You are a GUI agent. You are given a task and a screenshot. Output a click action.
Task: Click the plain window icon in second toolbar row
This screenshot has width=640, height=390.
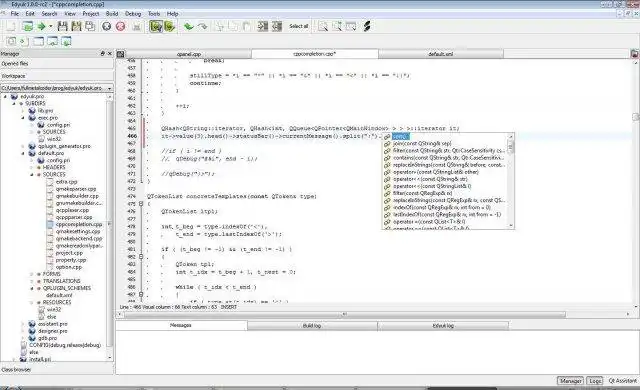(38, 41)
